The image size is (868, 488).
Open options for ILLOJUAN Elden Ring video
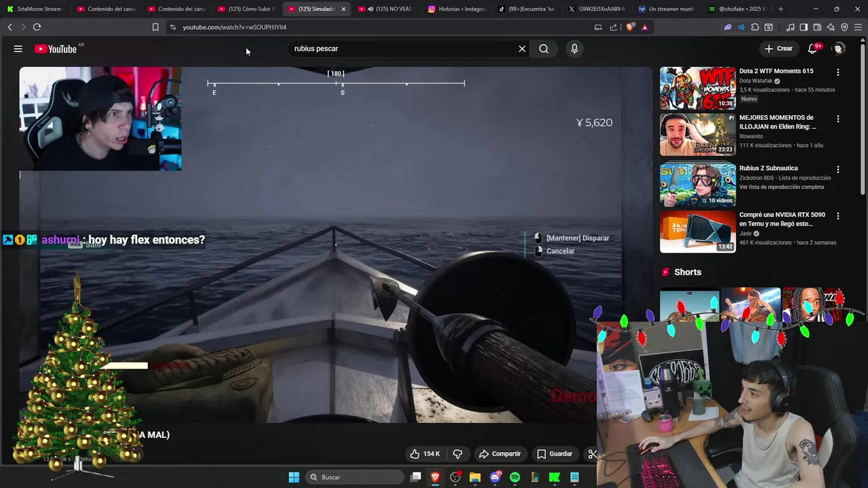[838, 119]
